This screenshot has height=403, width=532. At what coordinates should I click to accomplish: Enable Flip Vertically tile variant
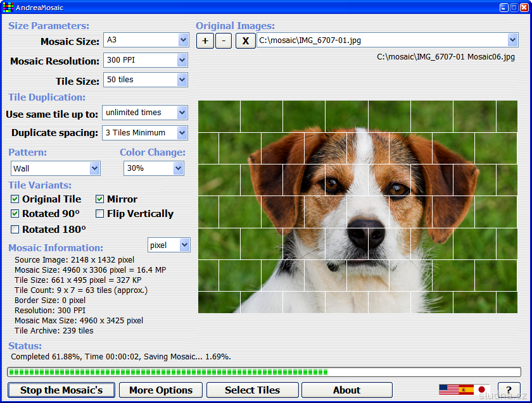tap(100, 214)
